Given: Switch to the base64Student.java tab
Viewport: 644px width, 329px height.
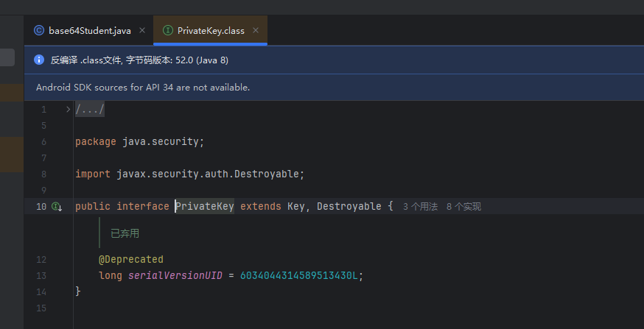Looking at the screenshot, I should coord(89,31).
